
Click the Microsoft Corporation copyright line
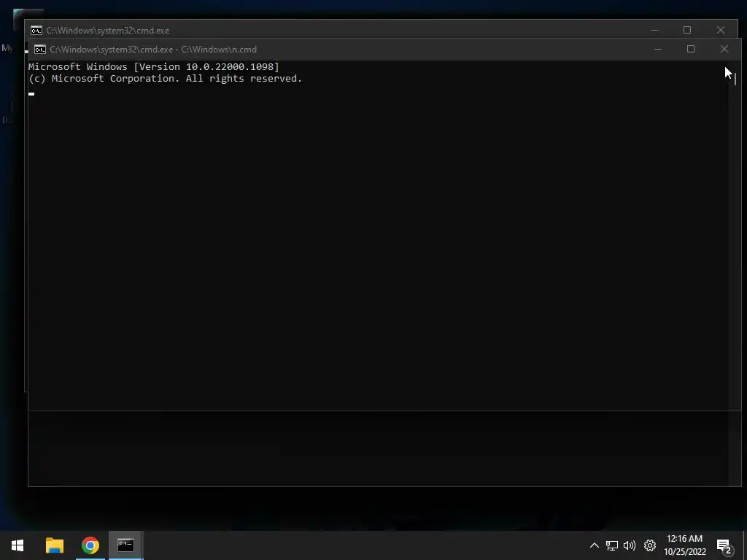pos(166,79)
